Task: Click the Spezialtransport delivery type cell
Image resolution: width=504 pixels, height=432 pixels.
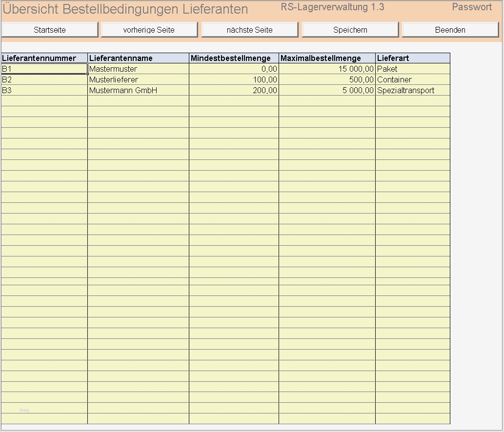Action: [412, 90]
